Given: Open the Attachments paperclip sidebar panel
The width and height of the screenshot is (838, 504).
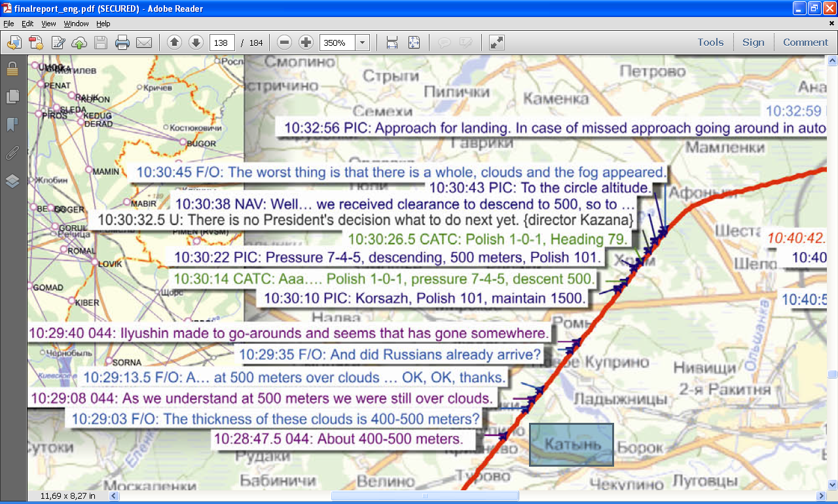Looking at the screenshot, I should [x=12, y=153].
